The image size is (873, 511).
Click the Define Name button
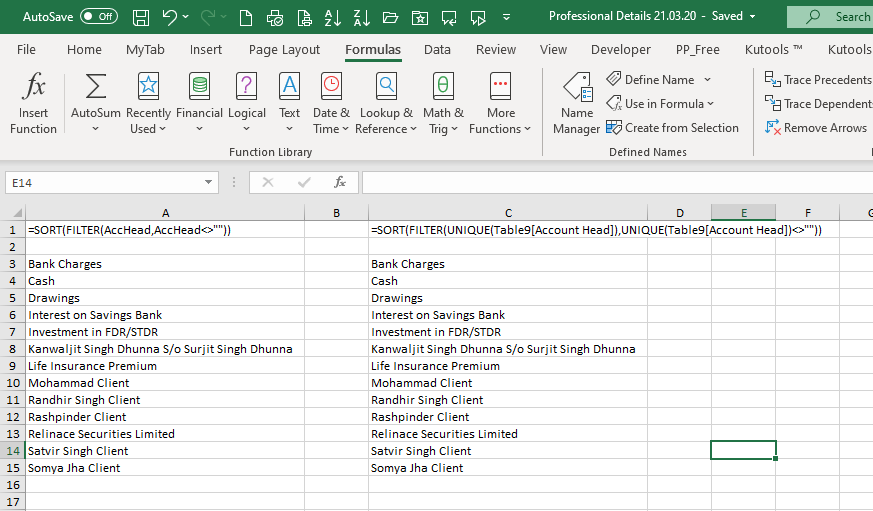click(x=650, y=80)
